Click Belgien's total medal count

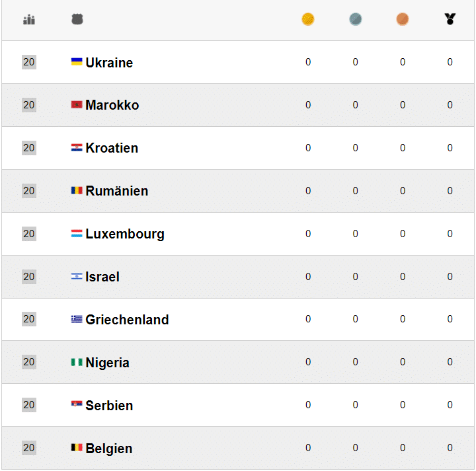tap(450, 448)
